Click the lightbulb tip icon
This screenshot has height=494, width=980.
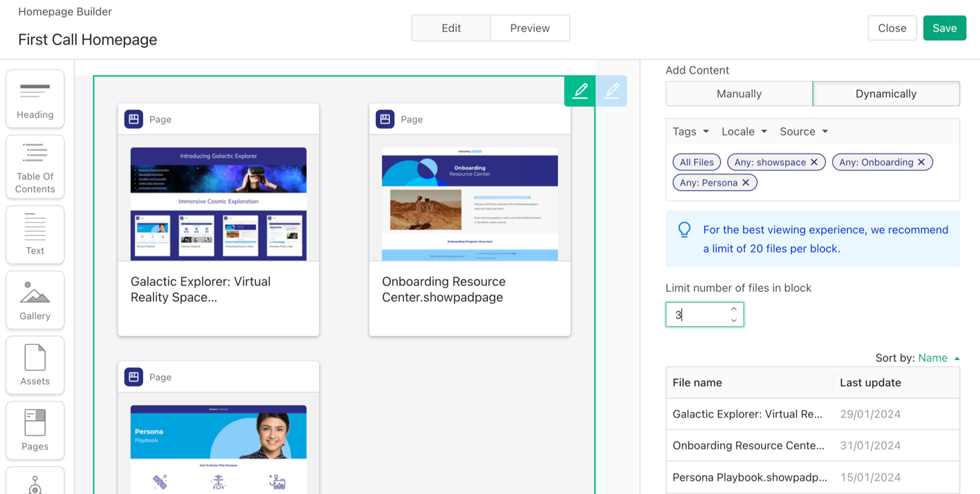[685, 230]
